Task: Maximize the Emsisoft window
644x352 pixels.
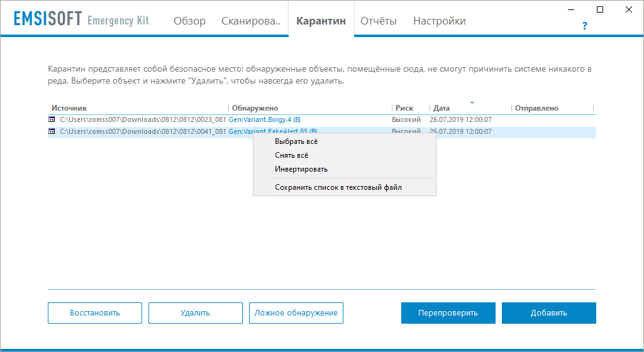Action: (x=600, y=9)
